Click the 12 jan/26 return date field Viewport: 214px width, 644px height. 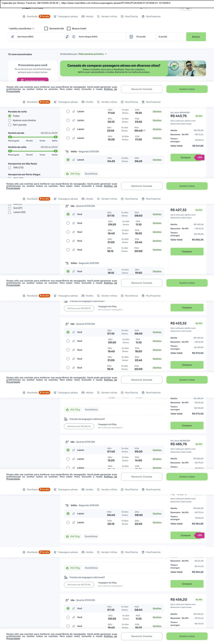171,37
